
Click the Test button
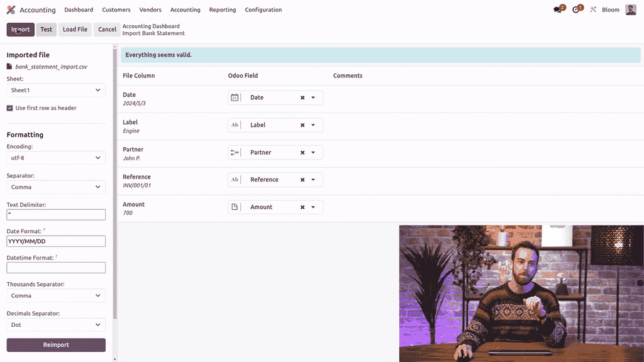pos(47,30)
